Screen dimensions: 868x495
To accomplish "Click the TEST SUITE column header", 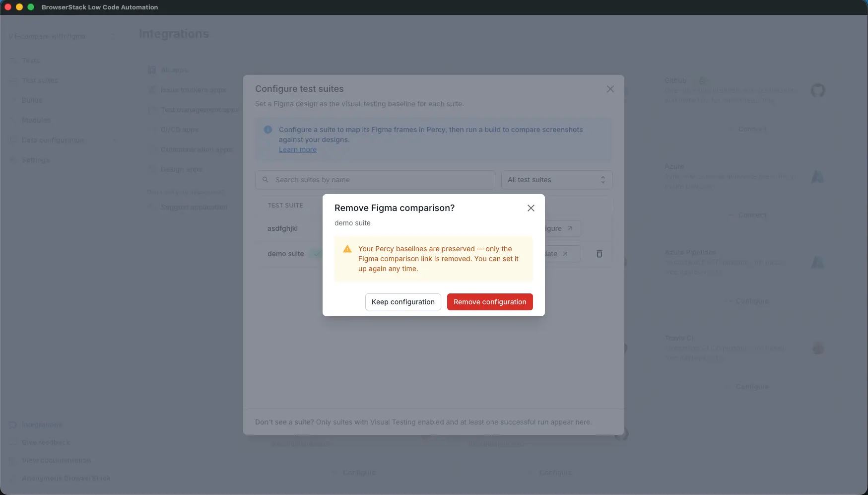I will coord(285,206).
